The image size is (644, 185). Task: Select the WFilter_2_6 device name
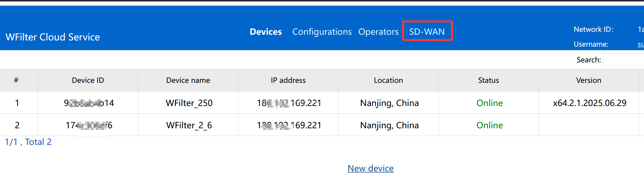click(x=189, y=125)
